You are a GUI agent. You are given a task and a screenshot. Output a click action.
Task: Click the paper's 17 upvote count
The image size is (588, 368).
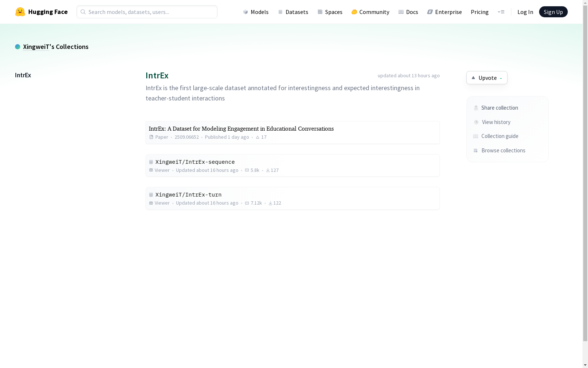[x=264, y=137]
